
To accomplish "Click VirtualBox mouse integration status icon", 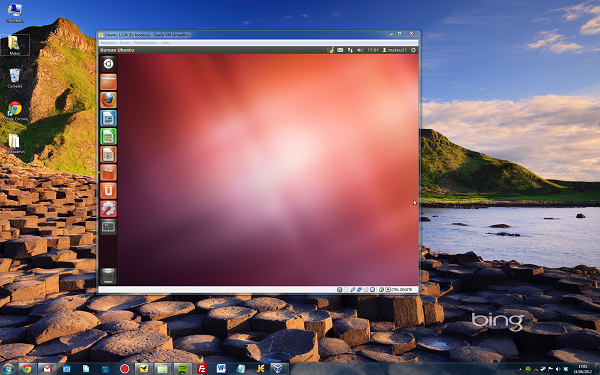I will 382,290.
